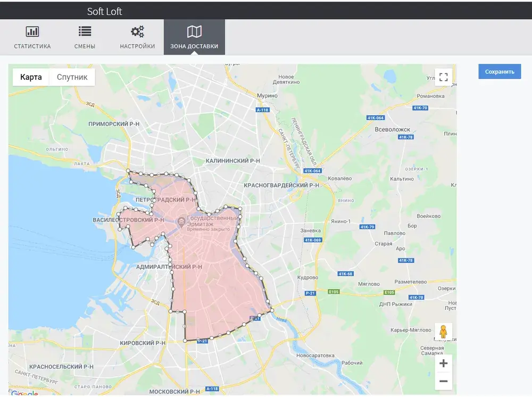Click ПРИМОРСКИЙ Р-Н district label

point(114,124)
